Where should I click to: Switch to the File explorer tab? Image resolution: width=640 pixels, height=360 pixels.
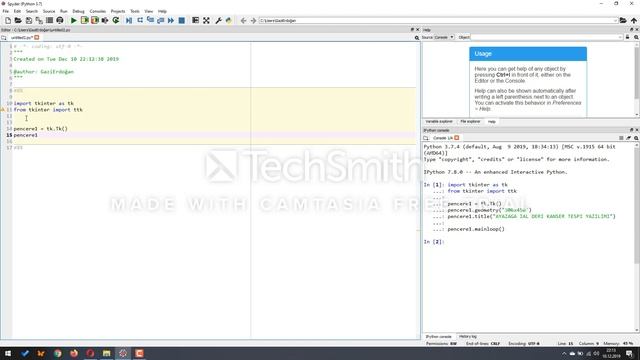point(470,122)
